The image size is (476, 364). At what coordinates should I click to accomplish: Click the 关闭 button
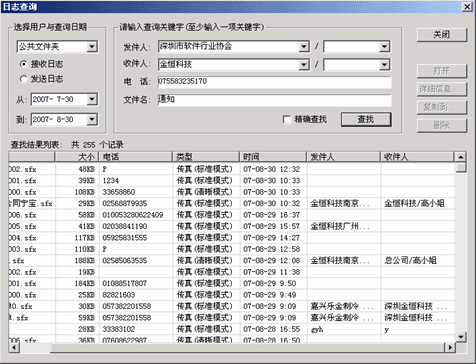(x=441, y=35)
